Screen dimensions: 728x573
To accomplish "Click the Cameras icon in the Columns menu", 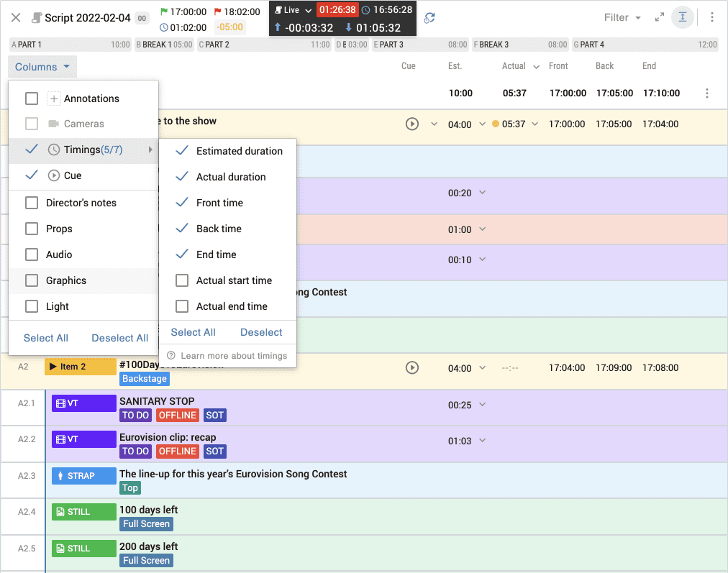I will pos(54,124).
